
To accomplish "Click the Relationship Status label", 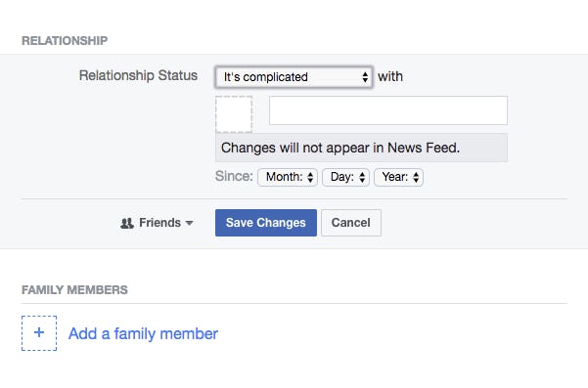I will click(x=138, y=75).
